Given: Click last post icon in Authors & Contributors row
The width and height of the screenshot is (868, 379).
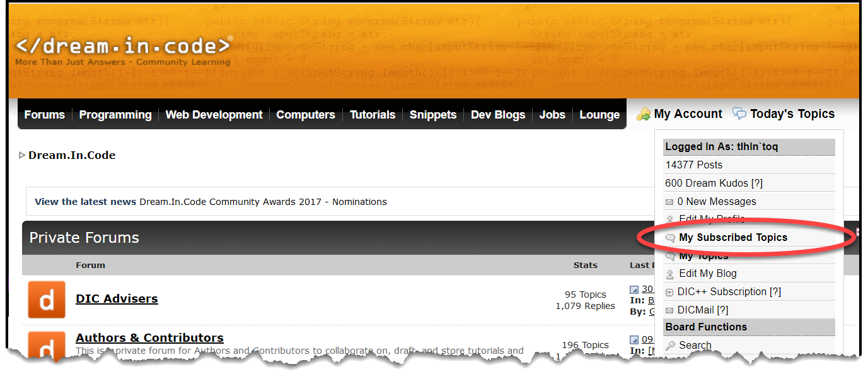Looking at the screenshot, I should [x=634, y=340].
